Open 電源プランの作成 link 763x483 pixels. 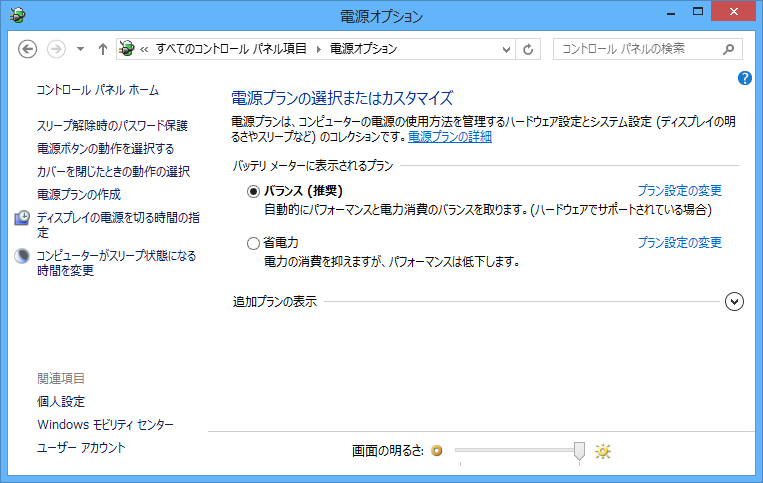coord(79,195)
